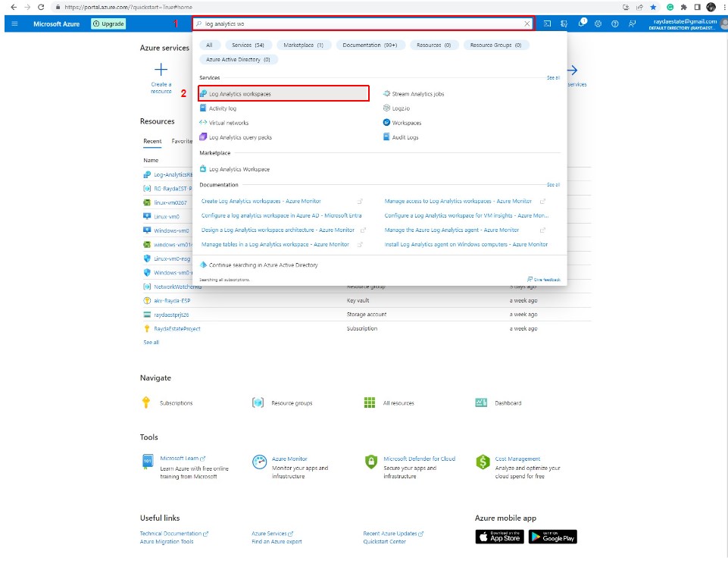Click the More services arrow icon
This screenshot has height=570, width=728.
click(x=573, y=70)
